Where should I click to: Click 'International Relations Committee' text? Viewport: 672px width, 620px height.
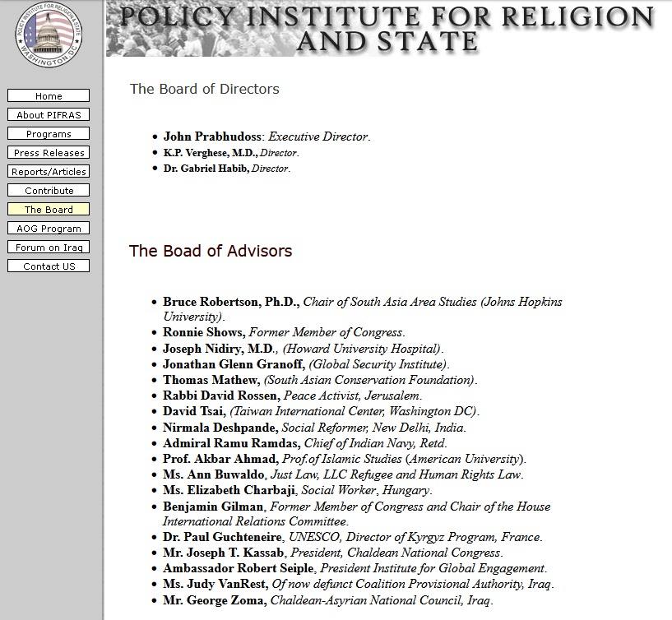[256, 521]
